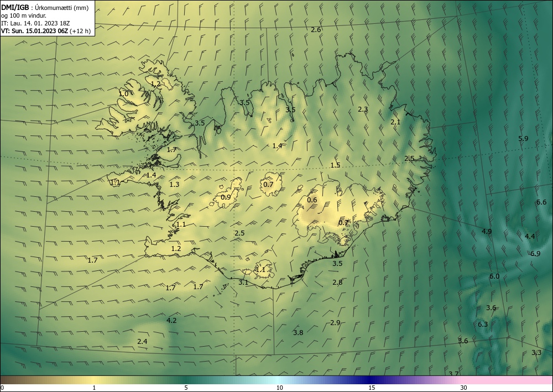Click the 1.5 value on the map
The height and width of the screenshot is (392, 553).
(x=336, y=165)
